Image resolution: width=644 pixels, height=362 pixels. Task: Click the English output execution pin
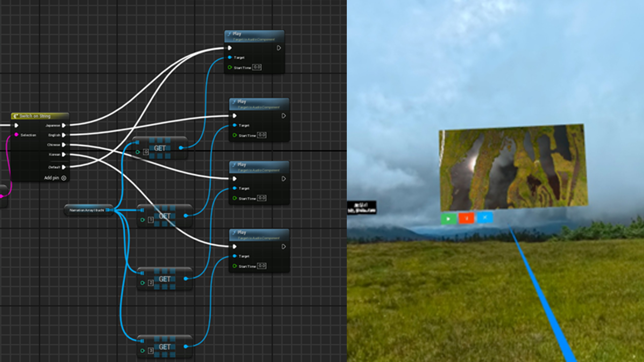click(x=64, y=135)
